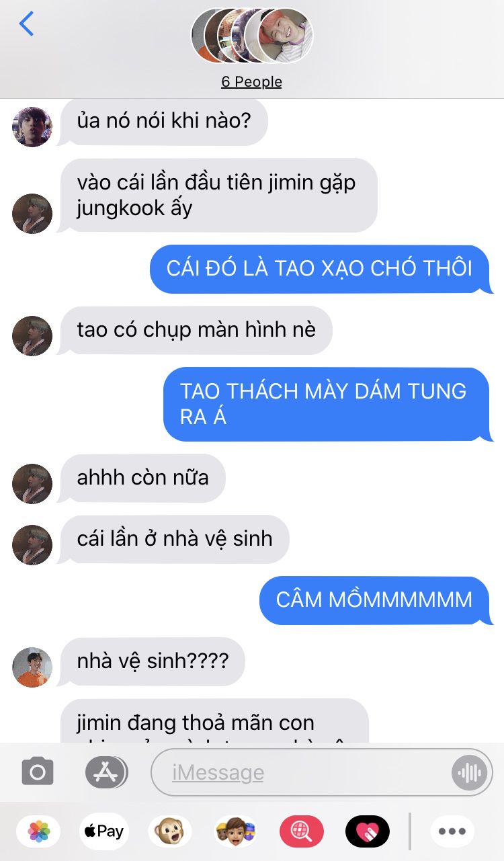Show more apps with the ellipsis button

pos(452,831)
